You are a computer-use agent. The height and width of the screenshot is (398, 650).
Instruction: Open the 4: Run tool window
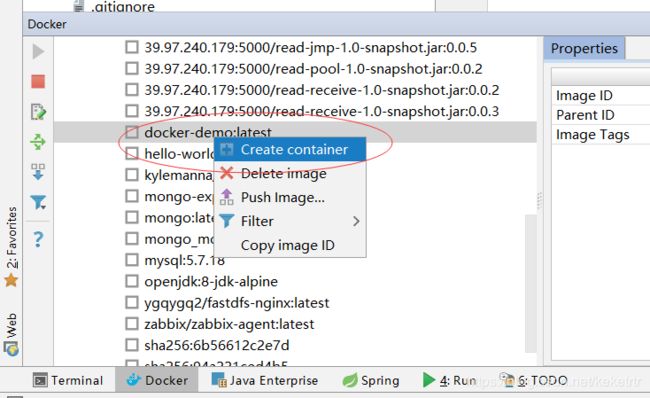(x=449, y=380)
